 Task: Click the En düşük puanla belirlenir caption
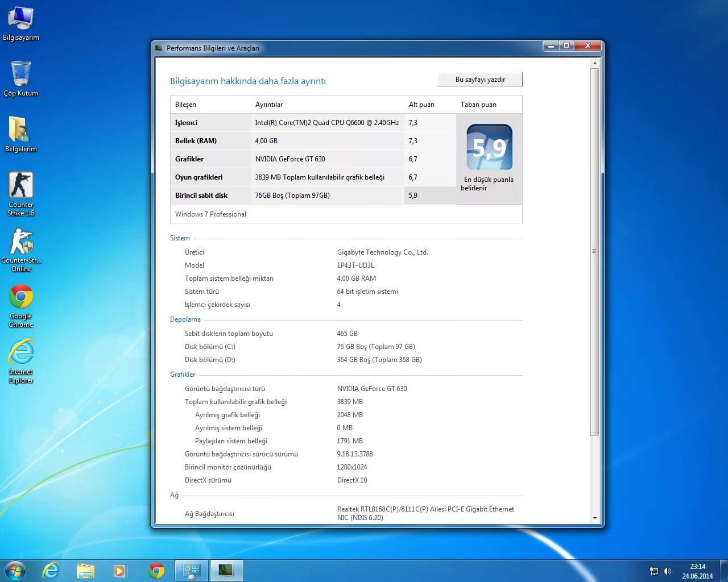(x=489, y=184)
